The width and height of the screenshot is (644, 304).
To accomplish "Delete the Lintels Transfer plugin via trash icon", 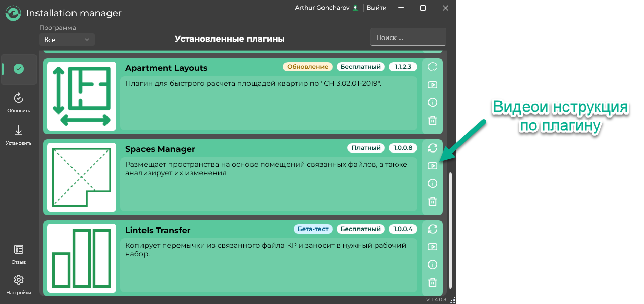I will [432, 282].
